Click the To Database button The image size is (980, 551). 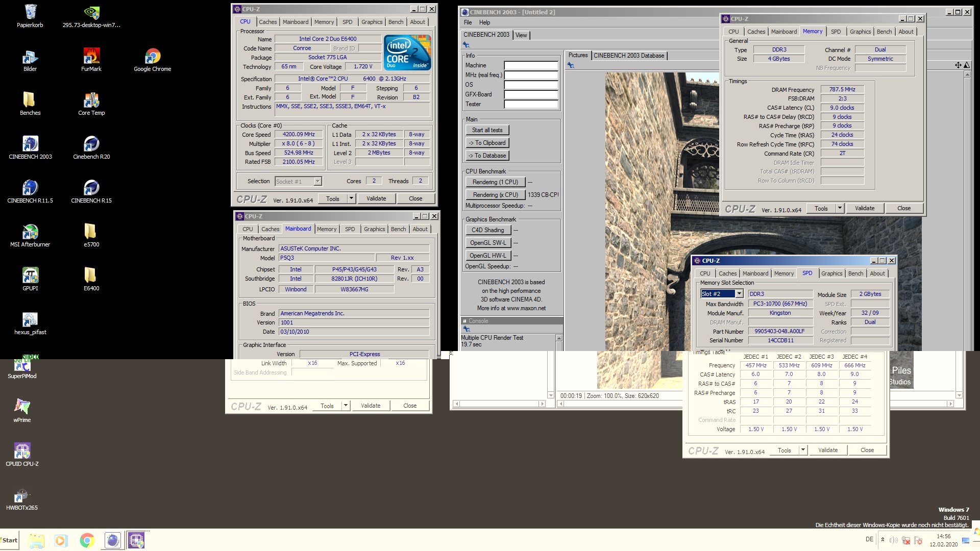(x=487, y=156)
